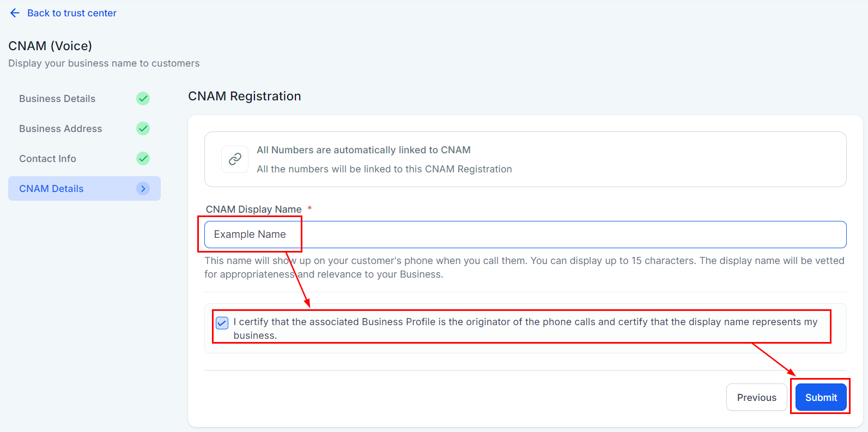This screenshot has height=432, width=868.
Task: Click green checkmark beside Business Address
Action: (x=143, y=129)
